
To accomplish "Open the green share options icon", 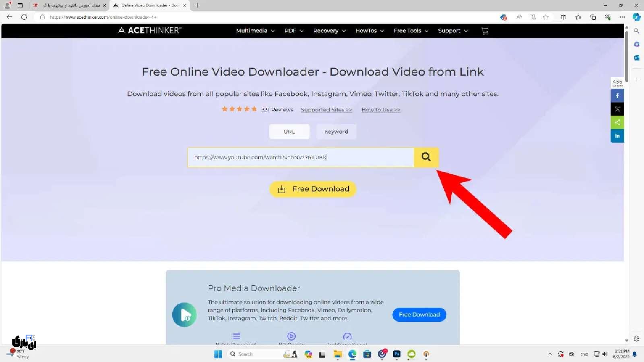I will point(617,122).
